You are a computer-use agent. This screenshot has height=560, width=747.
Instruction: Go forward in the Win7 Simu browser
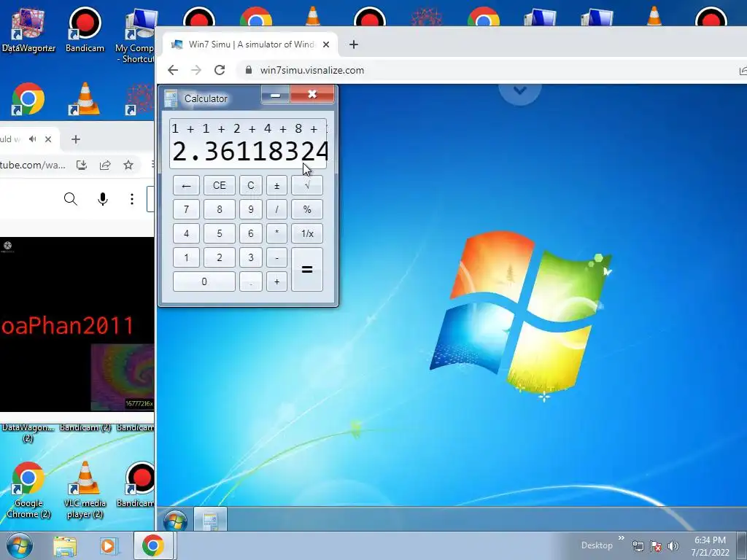coord(196,70)
